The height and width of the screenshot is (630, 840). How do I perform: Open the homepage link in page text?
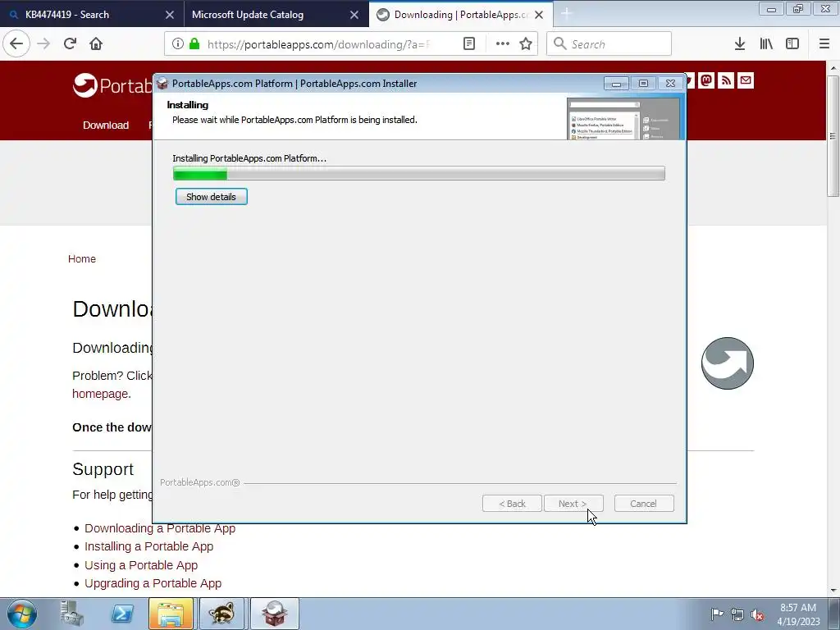pyautogui.click(x=100, y=394)
